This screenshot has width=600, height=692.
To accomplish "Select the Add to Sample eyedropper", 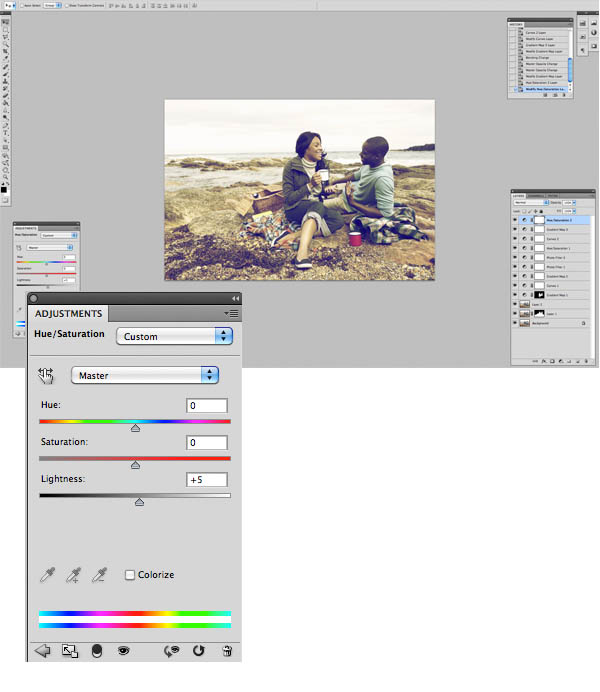I will pyautogui.click(x=72, y=575).
